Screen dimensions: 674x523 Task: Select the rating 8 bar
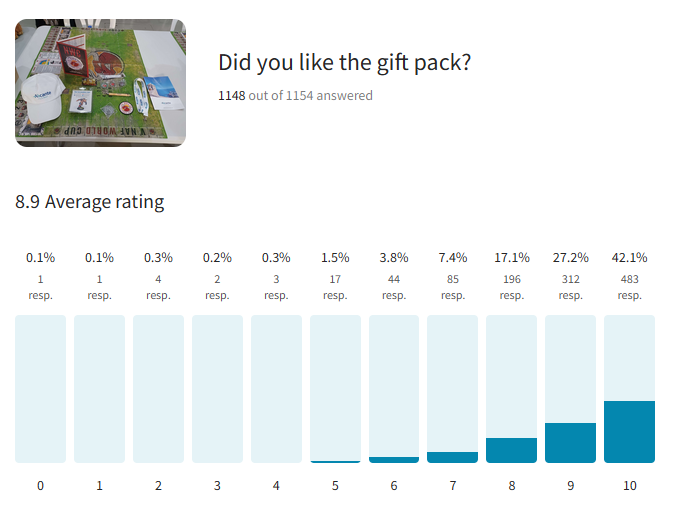point(512,389)
